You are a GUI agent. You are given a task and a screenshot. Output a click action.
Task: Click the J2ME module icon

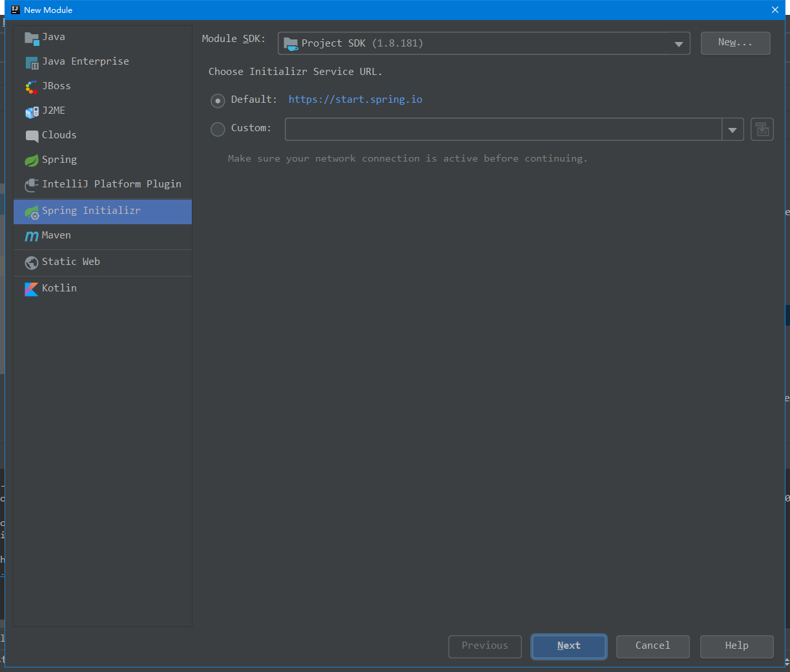point(32,112)
